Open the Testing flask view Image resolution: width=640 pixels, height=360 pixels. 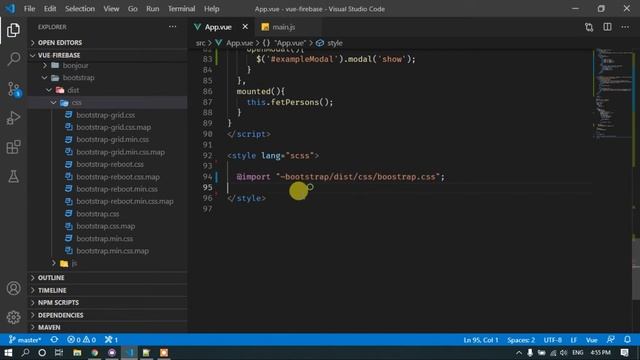click(13, 176)
